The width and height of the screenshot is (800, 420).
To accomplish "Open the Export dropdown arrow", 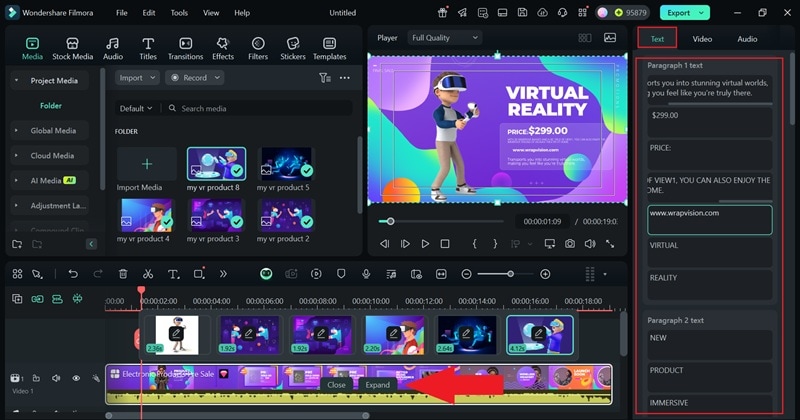I will pyautogui.click(x=702, y=13).
